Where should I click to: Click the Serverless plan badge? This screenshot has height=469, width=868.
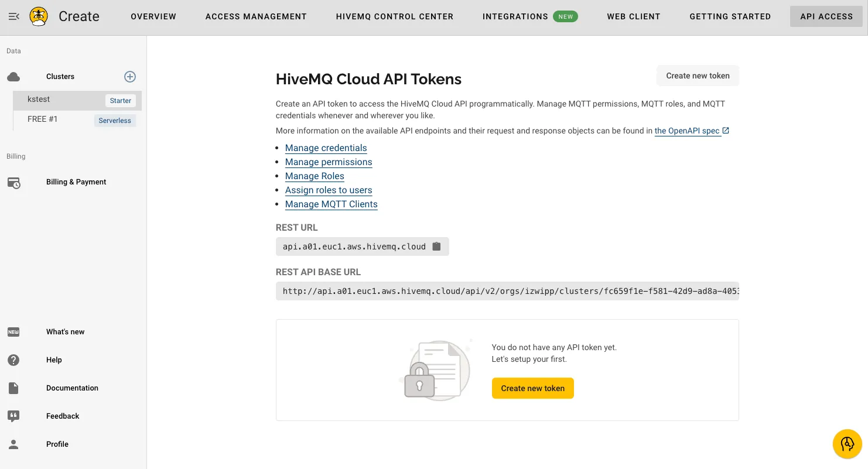(x=115, y=121)
